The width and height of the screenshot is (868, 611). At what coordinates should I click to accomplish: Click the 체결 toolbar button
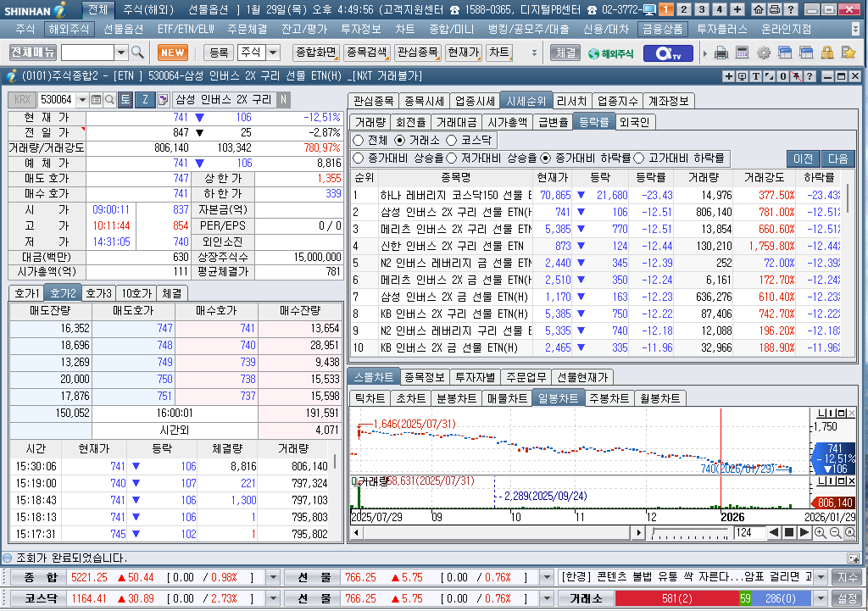tap(565, 53)
